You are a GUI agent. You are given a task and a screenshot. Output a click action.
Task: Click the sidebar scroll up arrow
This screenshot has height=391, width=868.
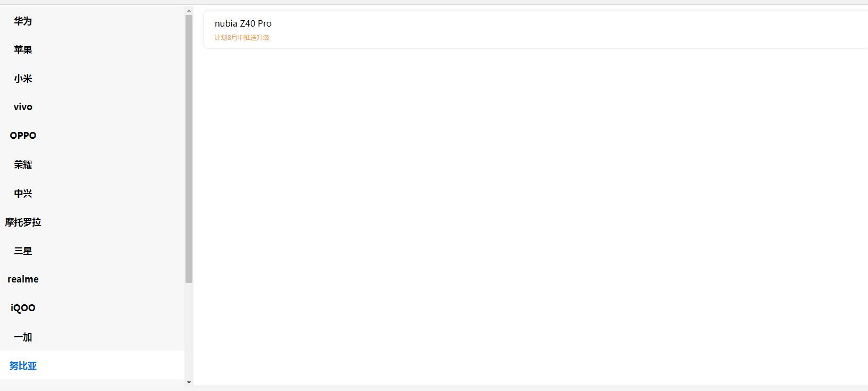pyautogui.click(x=189, y=11)
